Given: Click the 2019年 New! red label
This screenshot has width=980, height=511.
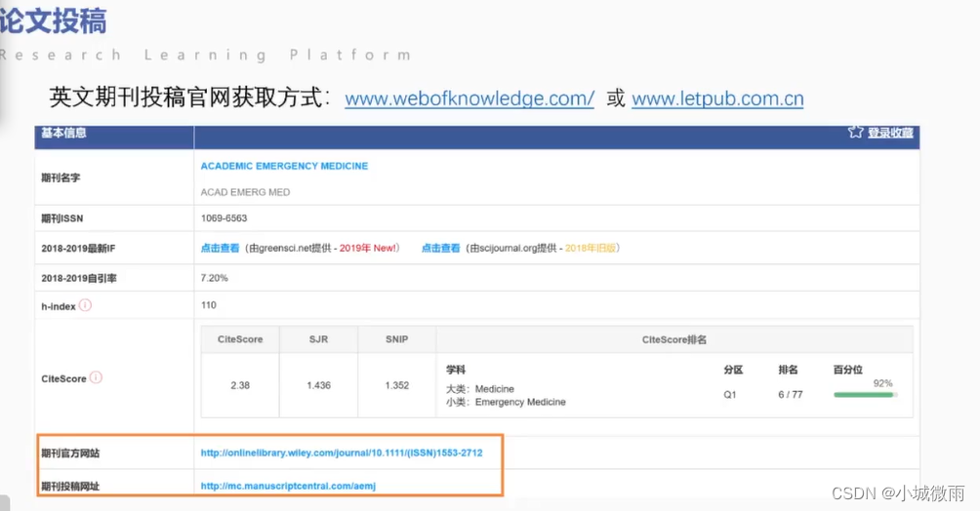Looking at the screenshot, I should point(367,248).
